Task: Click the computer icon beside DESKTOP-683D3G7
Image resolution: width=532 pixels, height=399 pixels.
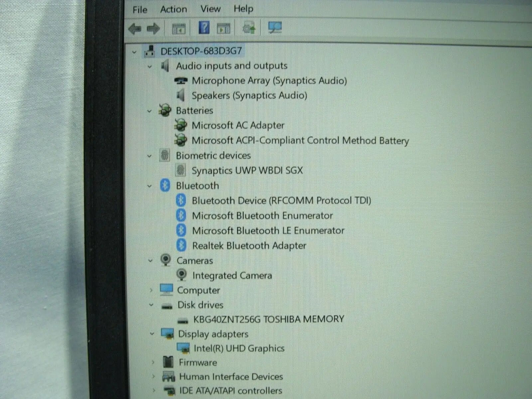Action: (150, 51)
